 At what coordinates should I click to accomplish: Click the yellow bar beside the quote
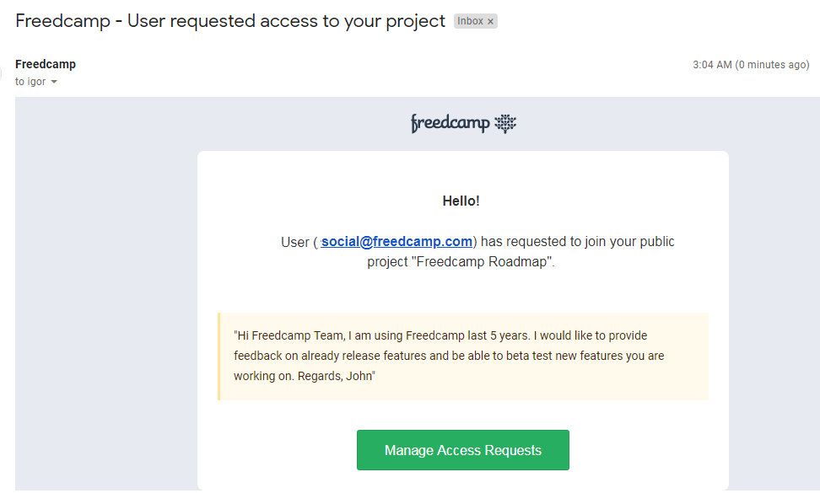219,357
